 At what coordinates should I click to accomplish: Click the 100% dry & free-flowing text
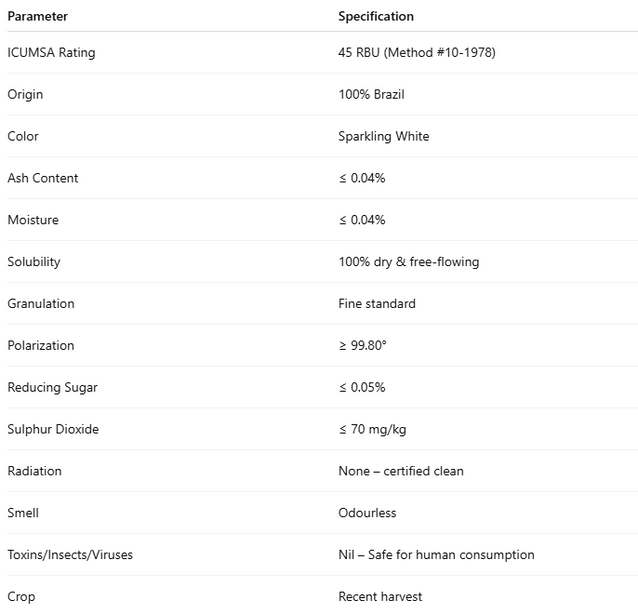coord(408,262)
